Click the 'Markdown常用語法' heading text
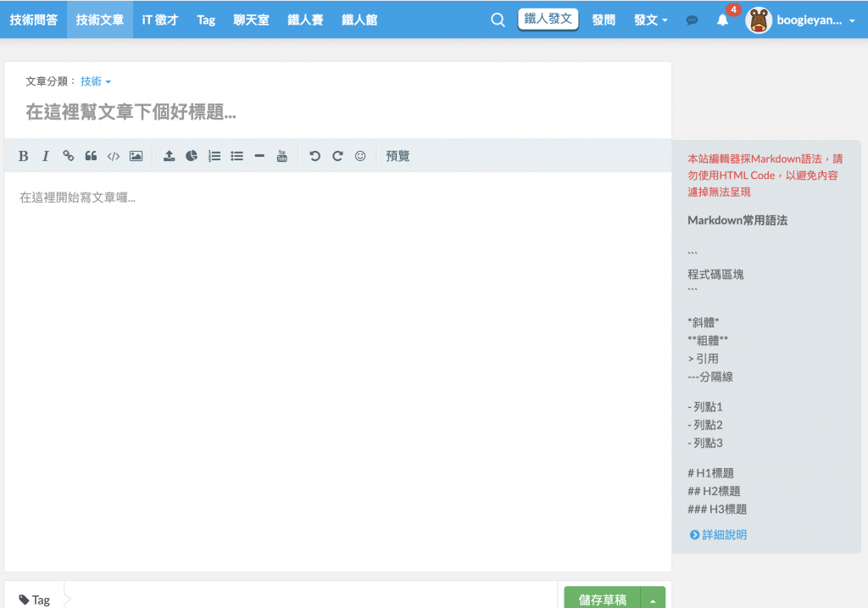This screenshot has height=608, width=868. click(737, 220)
